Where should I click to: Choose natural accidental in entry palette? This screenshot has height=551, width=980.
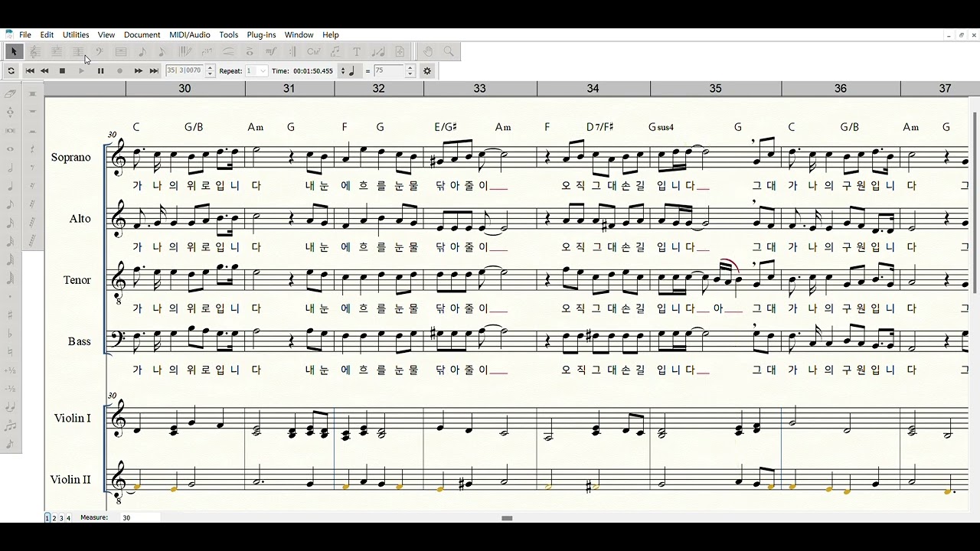coord(10,351)
